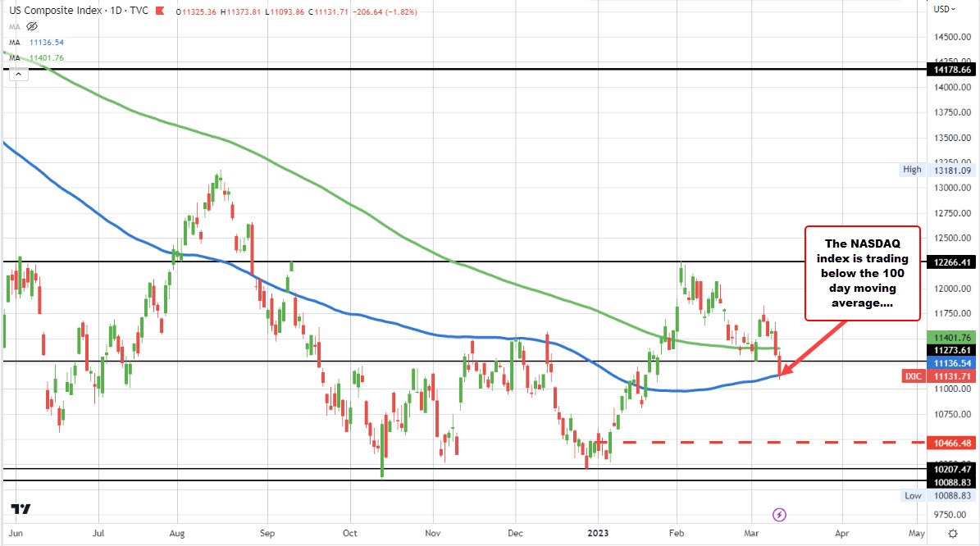Click the low value L11093.86
Viewport: 980px width, 546px height.
(285, 11)
